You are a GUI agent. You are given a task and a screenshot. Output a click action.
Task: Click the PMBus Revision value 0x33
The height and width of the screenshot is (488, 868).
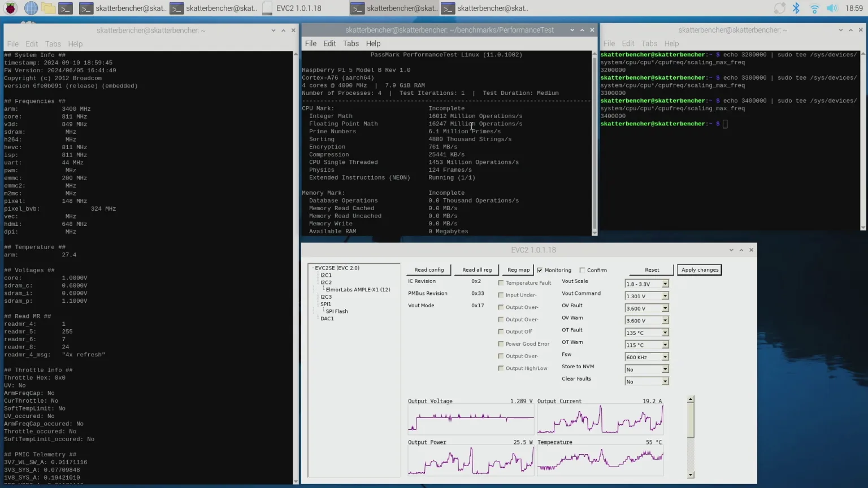pos(478,293)
